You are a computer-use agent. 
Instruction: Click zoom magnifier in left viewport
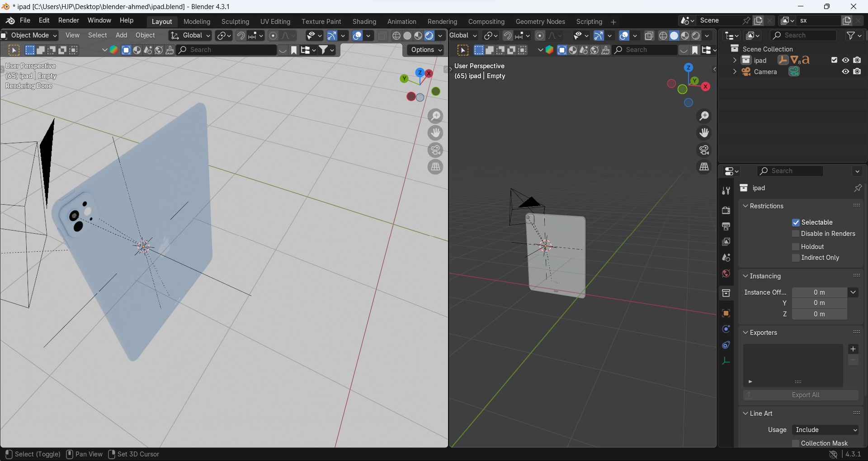click(436, 116)
